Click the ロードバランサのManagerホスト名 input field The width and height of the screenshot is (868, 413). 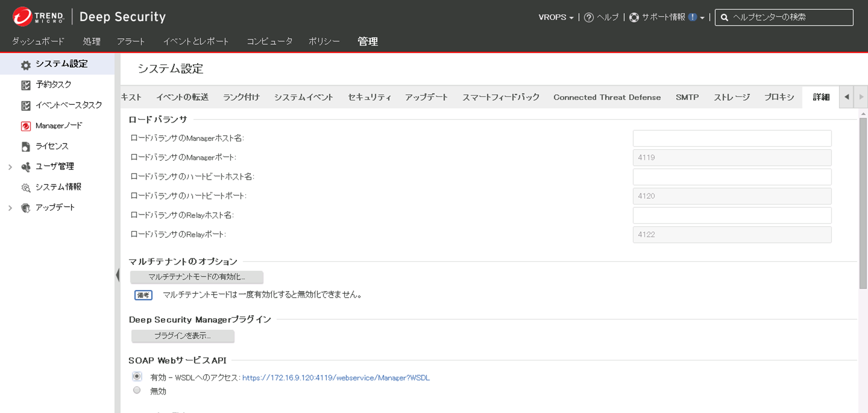coord(731,138)
